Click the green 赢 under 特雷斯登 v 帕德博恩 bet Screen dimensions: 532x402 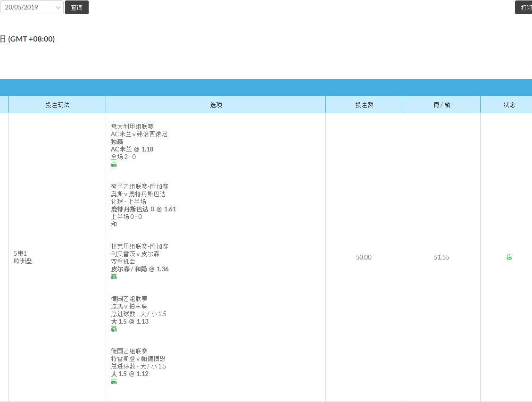(114, 381)
